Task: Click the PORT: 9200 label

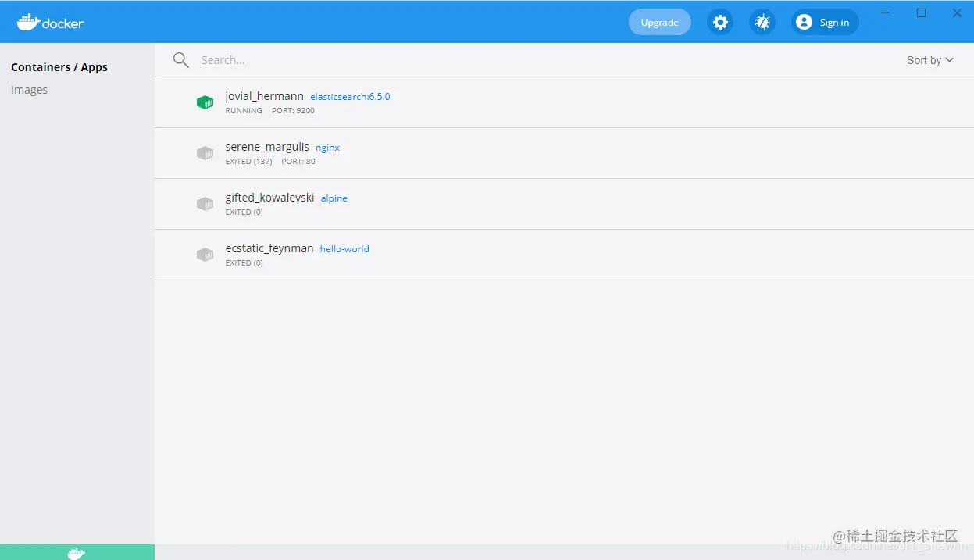Action: click(x=293, y=111)
